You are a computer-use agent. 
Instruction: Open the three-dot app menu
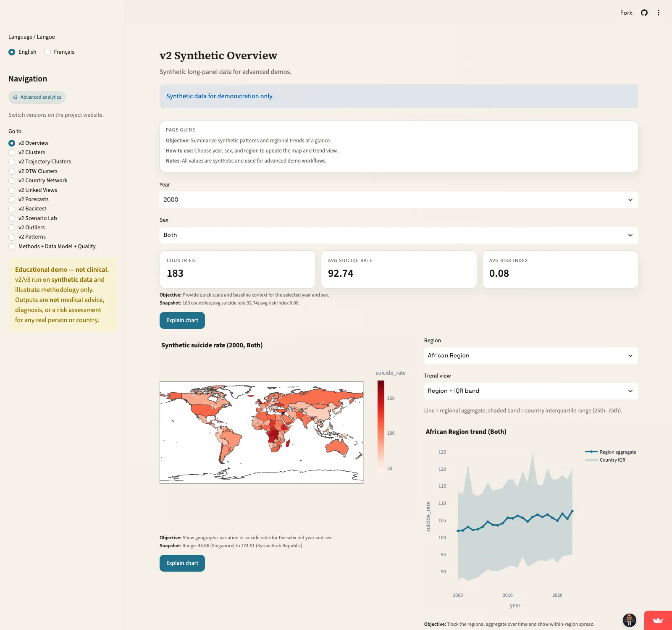[659, 13]
